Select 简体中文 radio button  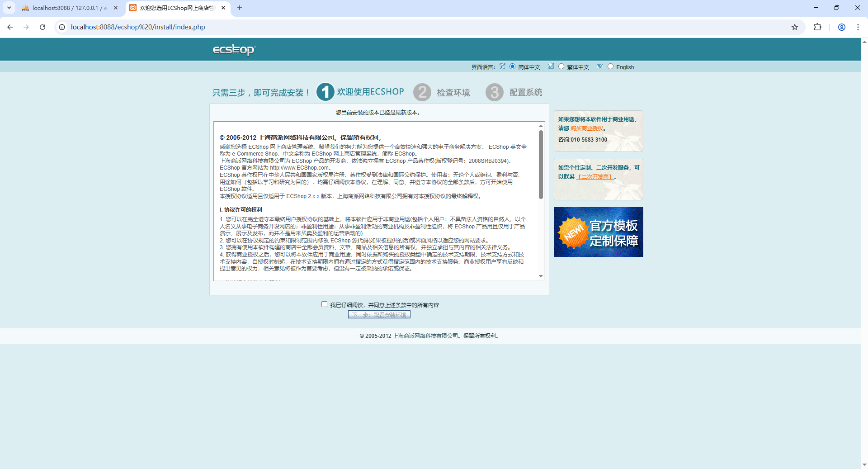[512, 66]
